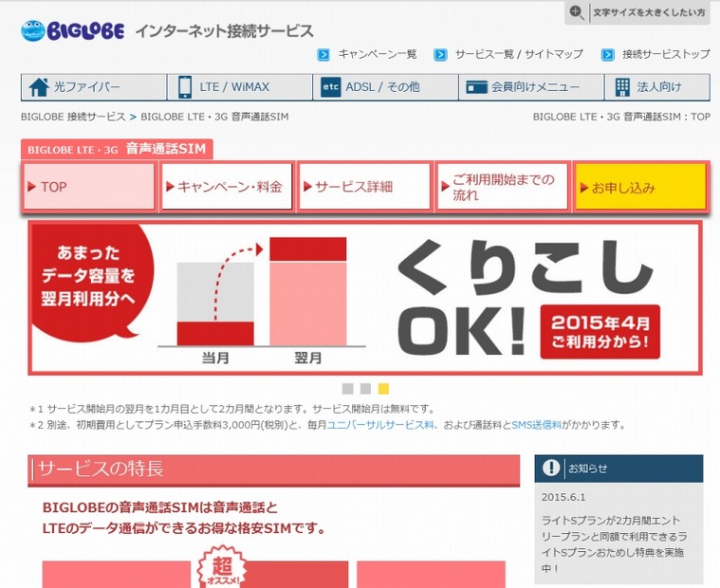Image resolution: width=720 pixels, height=588 pixels.
Task: Click the ライトSプラン notice text
Action: (x=614, y=544)
